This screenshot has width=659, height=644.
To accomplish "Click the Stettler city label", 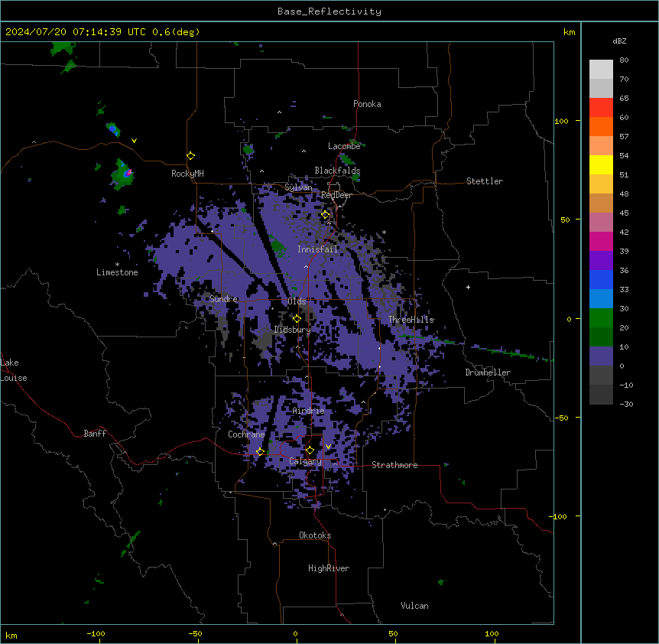I will coord(485,181).
